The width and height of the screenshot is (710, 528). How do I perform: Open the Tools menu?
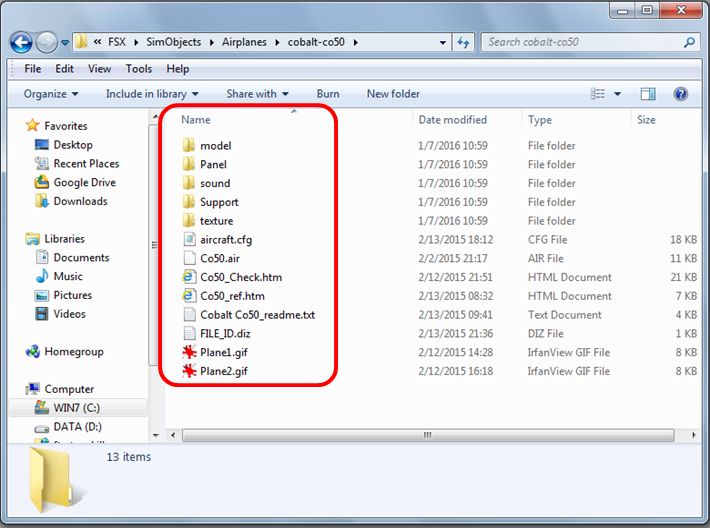[139, 69]
